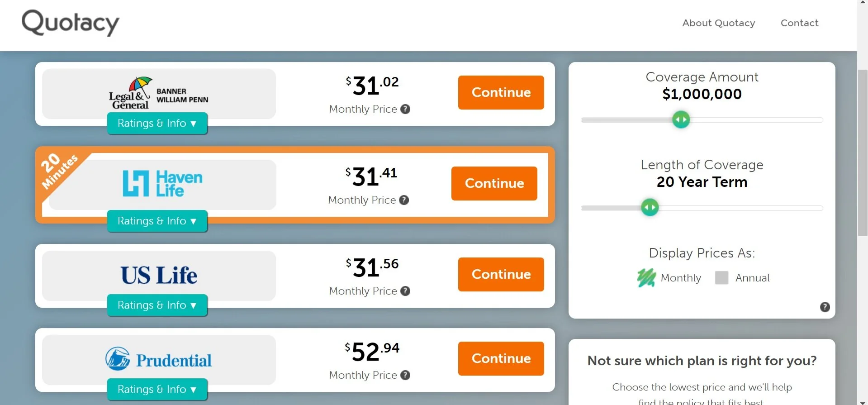Open help icon beside Haven Life Monthly Price
Viewport: 868px width, 405px height.
pos(404,200)
